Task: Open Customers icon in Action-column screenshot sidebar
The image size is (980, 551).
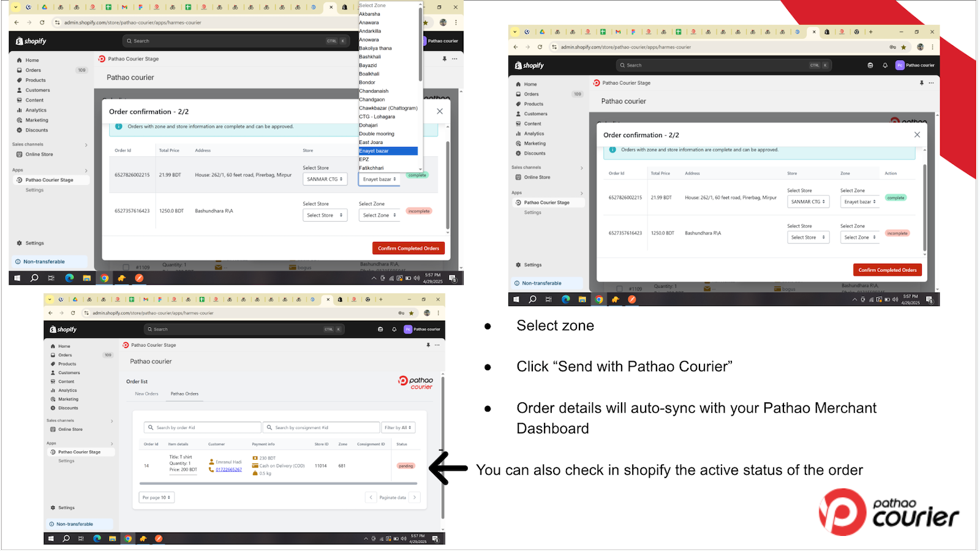Action: click(x=519, y=114)
